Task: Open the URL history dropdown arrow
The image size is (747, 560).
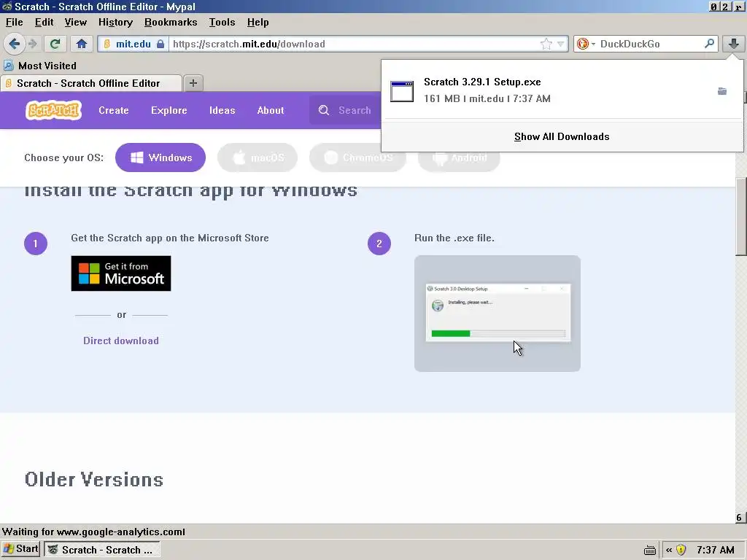Action: tap(561, 44)
